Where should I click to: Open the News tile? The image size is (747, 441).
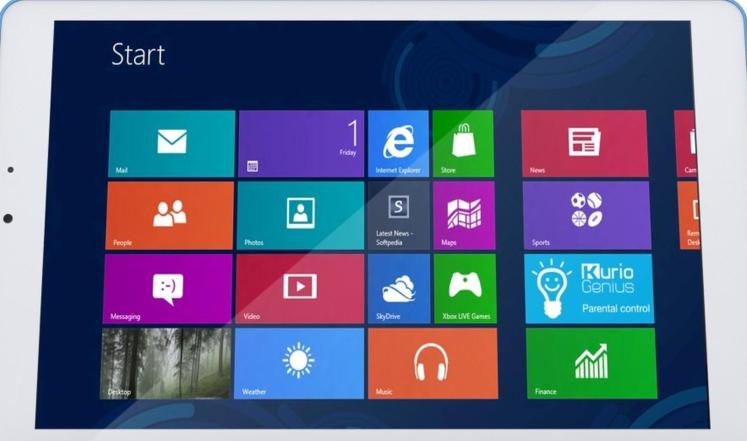584,144
